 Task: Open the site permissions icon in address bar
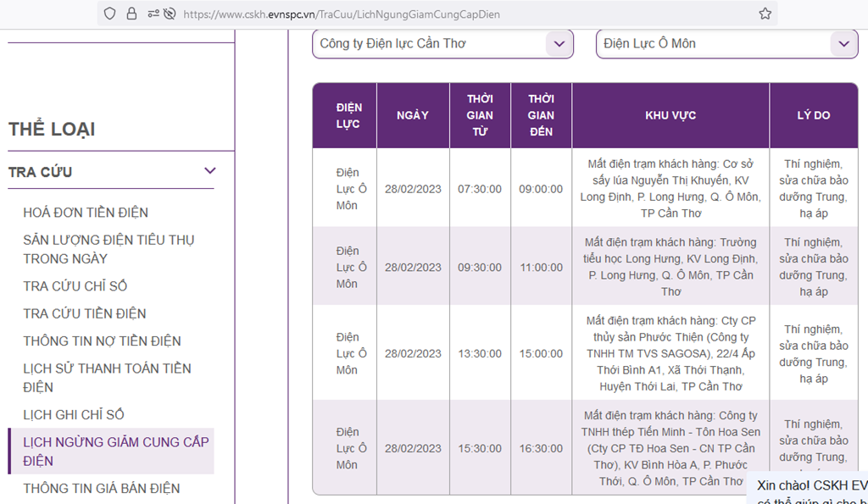click(x=152, y=14)
